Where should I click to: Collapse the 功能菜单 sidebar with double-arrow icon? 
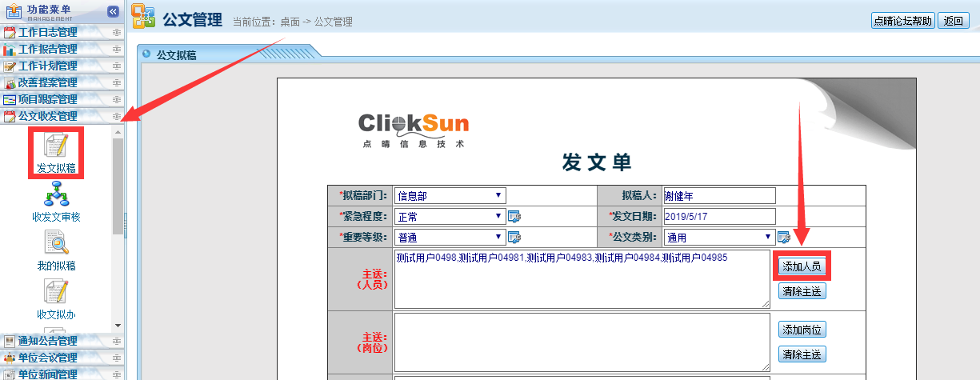click(113, 11)
